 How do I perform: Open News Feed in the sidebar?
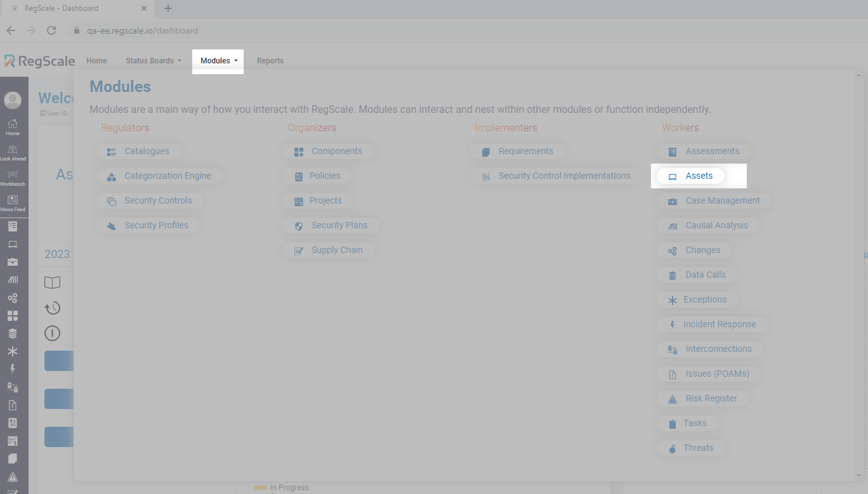click(x=13, y=203)
